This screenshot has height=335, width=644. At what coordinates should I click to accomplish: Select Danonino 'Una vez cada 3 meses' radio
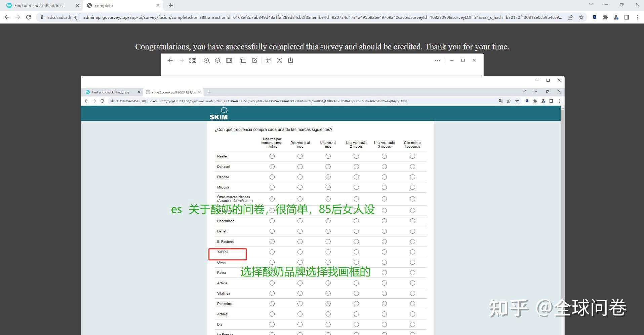pos(384,304)
